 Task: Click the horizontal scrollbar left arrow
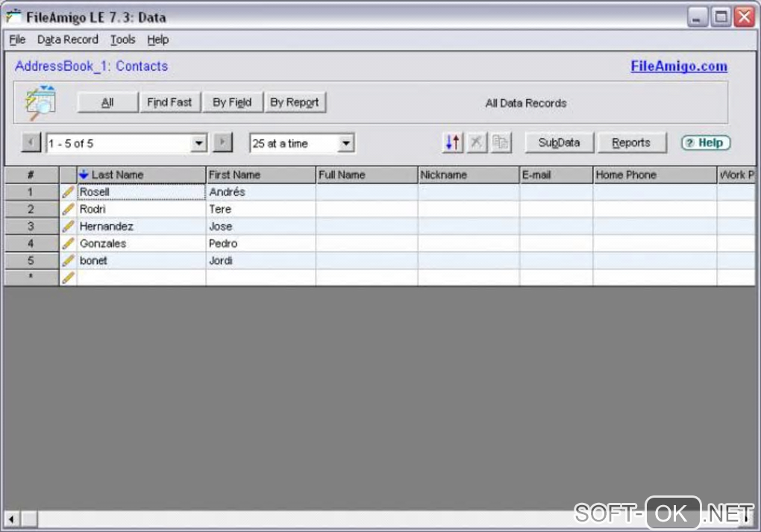point(12,519)
